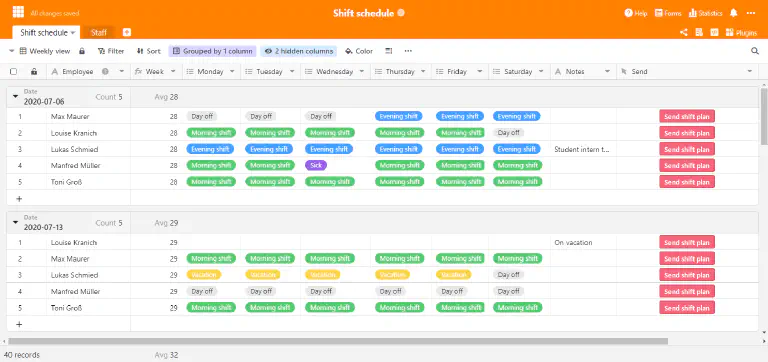Send shift plan for Max Maurer week 28
The height and width of the screenshot is (362, 768).
(687, 117)
